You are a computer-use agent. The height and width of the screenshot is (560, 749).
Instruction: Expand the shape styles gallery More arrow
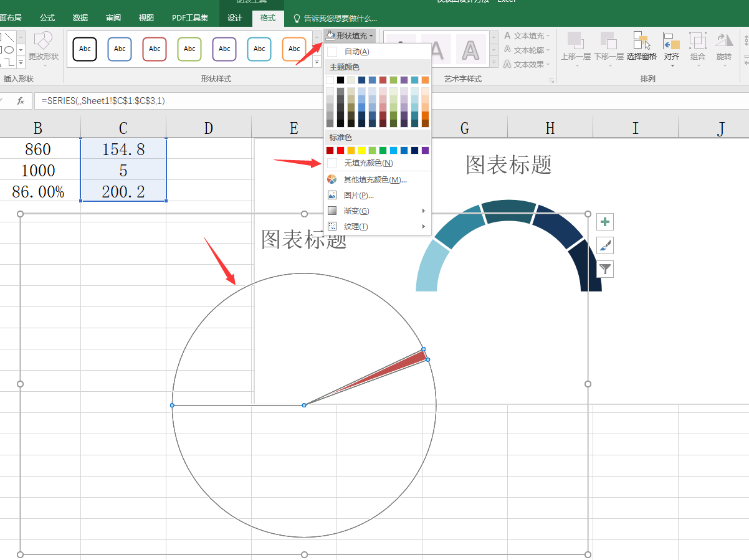[x=317, y=62]
